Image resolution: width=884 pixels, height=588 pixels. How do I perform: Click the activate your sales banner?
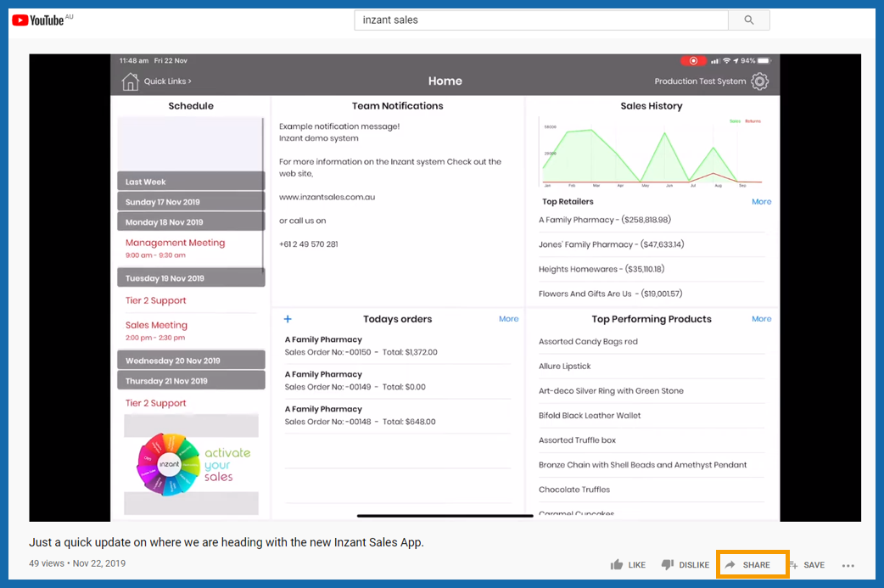(x=191, y=464)
